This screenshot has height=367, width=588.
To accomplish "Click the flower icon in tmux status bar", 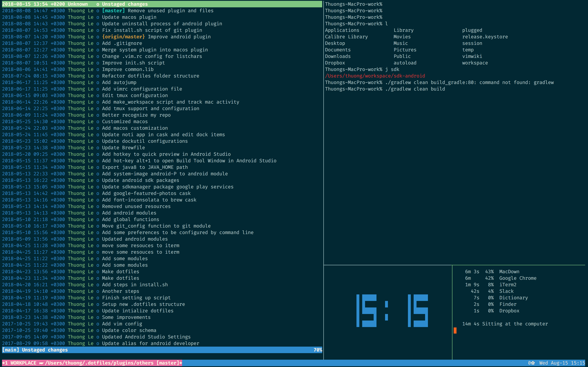I will [x=533, y=363].
